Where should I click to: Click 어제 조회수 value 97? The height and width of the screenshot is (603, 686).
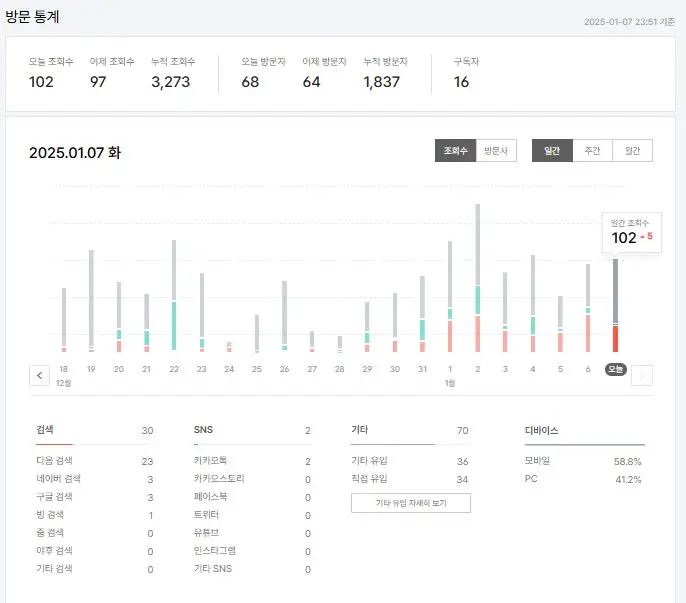point(98,82)
